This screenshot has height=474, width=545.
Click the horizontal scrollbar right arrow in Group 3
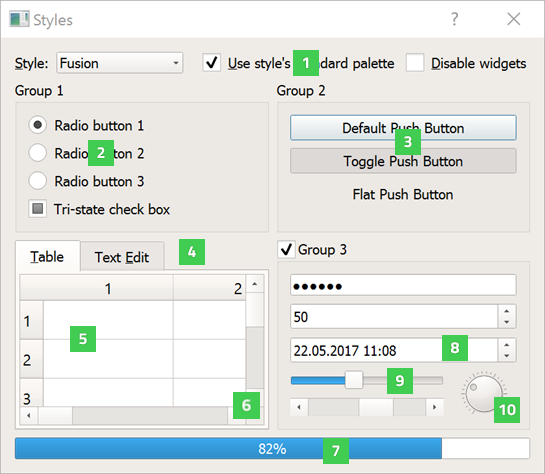(x=434, y=407)
